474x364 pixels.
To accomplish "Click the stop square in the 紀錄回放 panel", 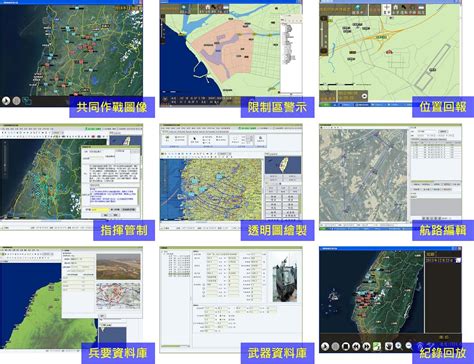I will coord(346,347).
